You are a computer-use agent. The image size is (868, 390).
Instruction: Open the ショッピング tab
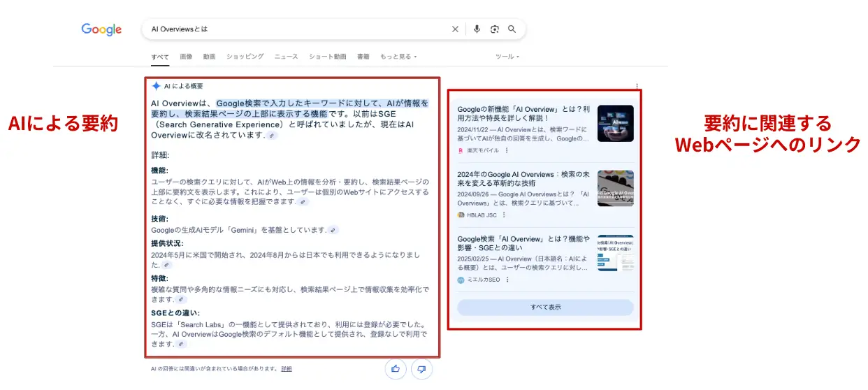pos(245,57)
